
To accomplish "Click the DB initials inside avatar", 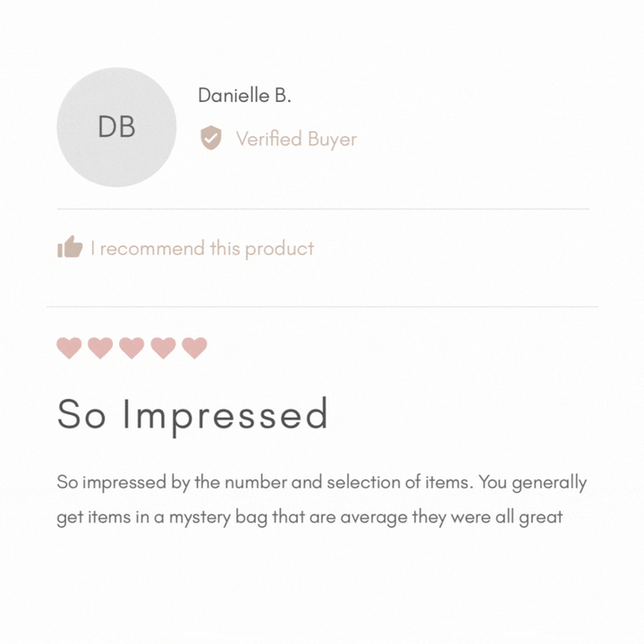I will click(x=116, y=127).
